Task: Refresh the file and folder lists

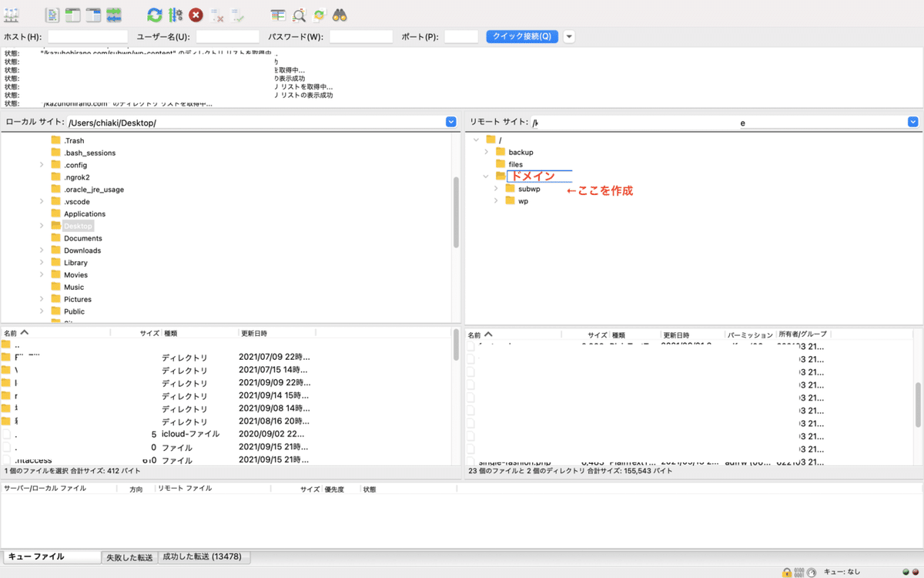Action: tap(153, 14)
